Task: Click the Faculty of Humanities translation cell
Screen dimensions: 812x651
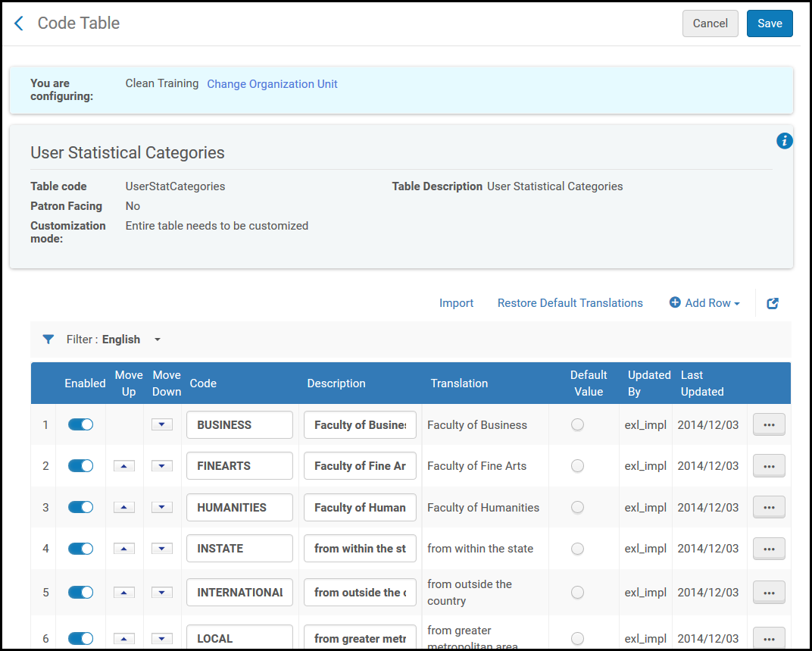Action: (x=483, y=508)
